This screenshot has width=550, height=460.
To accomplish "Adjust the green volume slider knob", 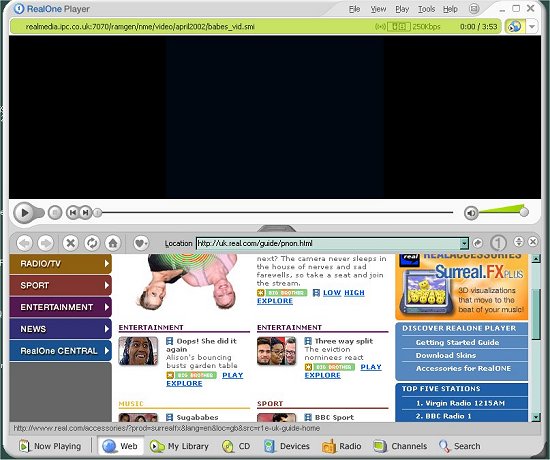I will [524, 212].
